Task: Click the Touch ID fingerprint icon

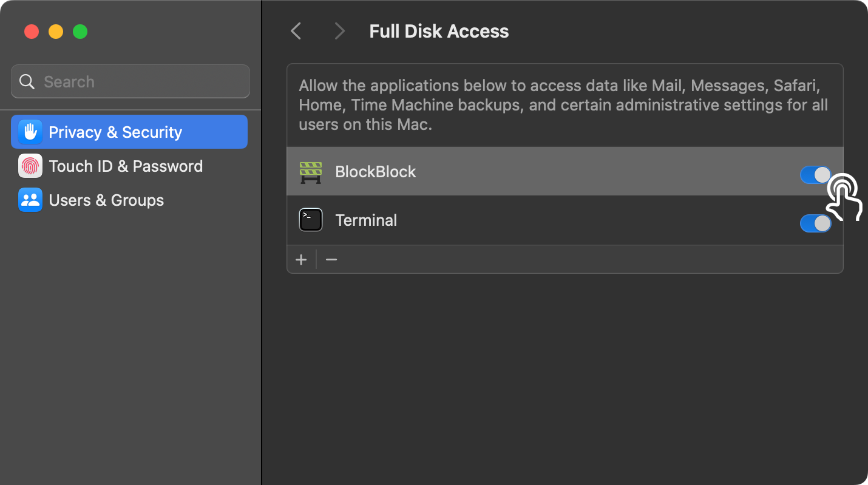Action: (x=30, y=166)
